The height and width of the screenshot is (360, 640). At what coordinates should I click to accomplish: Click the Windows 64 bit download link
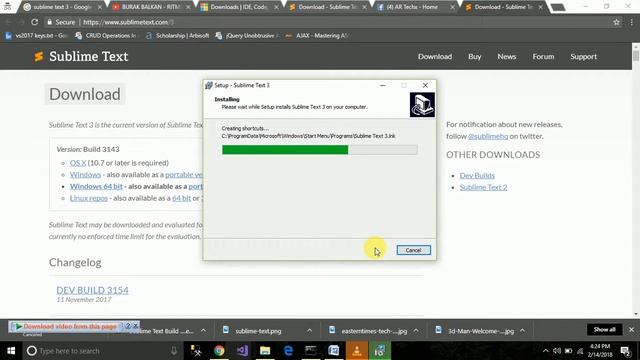96,186
